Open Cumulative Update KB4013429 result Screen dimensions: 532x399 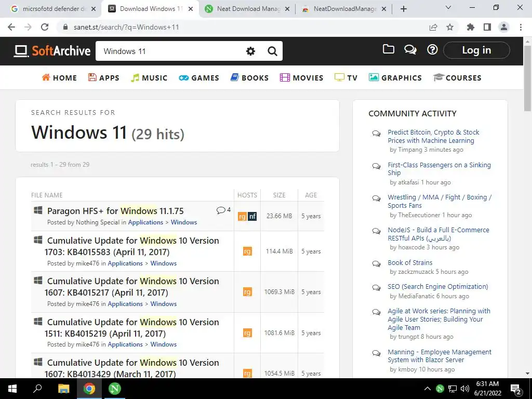(x=131, y=368)
